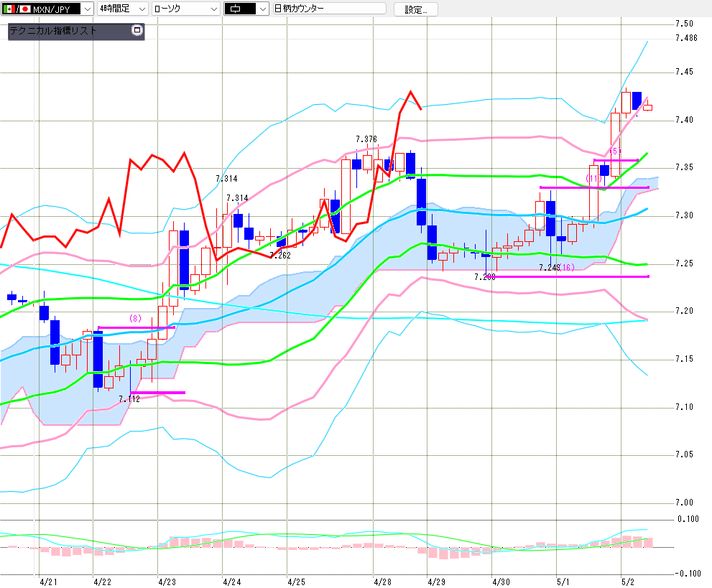This screenshot has height=588, width=712.
Task: Click the 7.112 low price label
Action: click(x=129, y=398)
